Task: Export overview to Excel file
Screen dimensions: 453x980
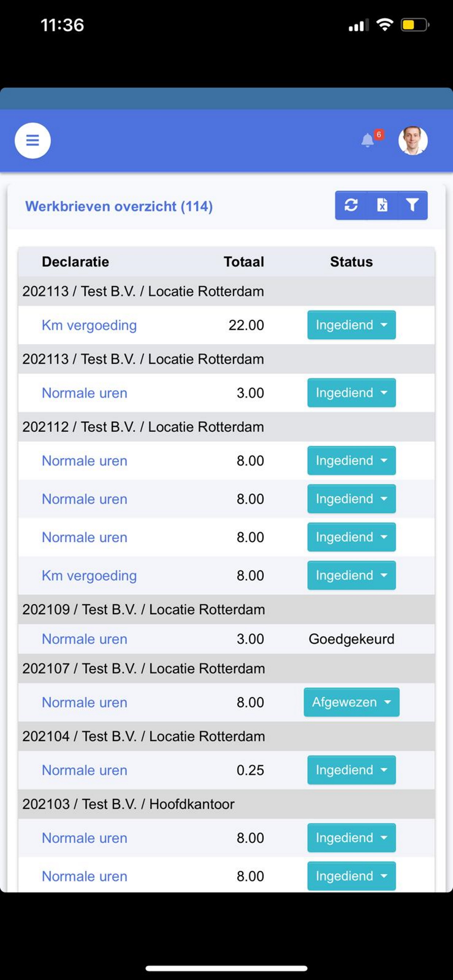Action: click(382, 205)
